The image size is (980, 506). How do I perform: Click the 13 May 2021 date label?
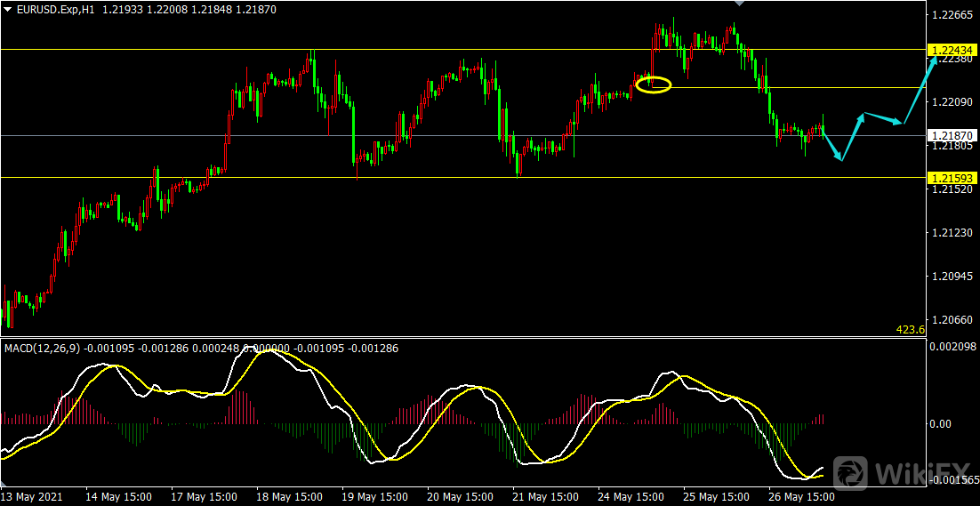point(31,496)
